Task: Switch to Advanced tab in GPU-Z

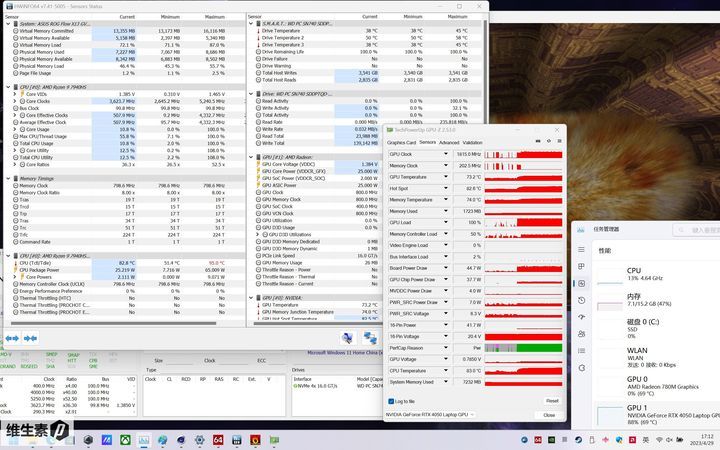Action: (449, 142)
